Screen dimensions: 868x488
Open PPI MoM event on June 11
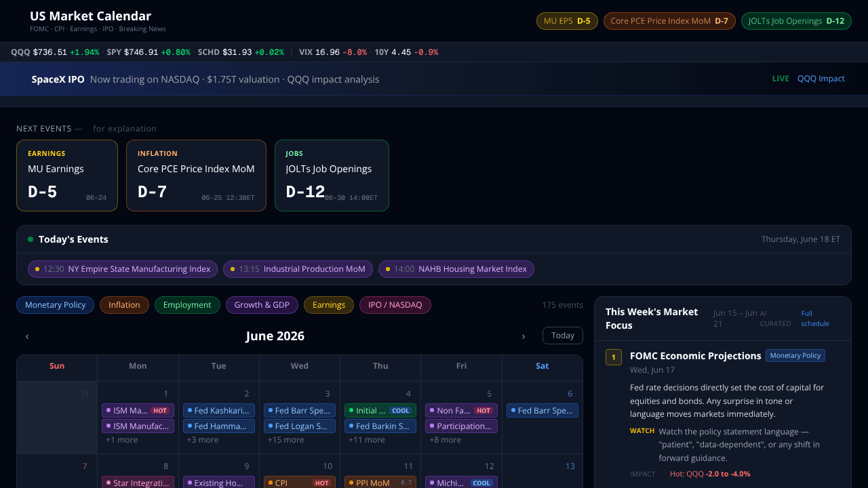tap(380, 483)
